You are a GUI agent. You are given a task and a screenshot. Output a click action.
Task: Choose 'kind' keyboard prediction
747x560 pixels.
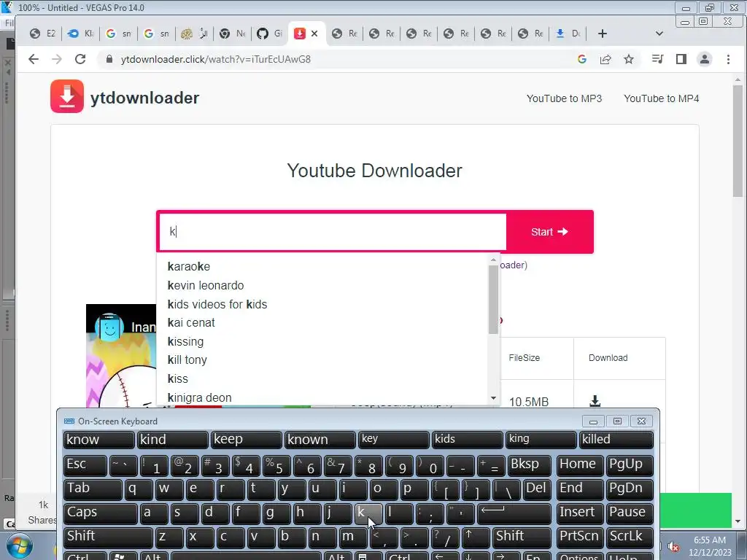pyautogui.click(x=172, y=440)
